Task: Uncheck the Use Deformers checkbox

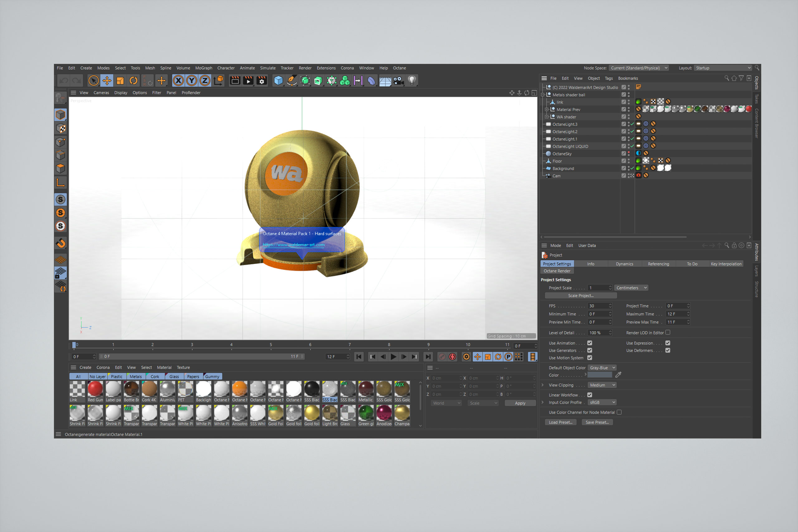Action: tap(668, 350)
